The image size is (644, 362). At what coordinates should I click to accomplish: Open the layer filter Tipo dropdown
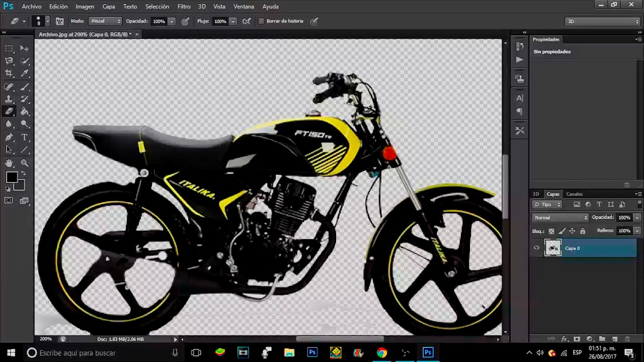pos(547,205)
